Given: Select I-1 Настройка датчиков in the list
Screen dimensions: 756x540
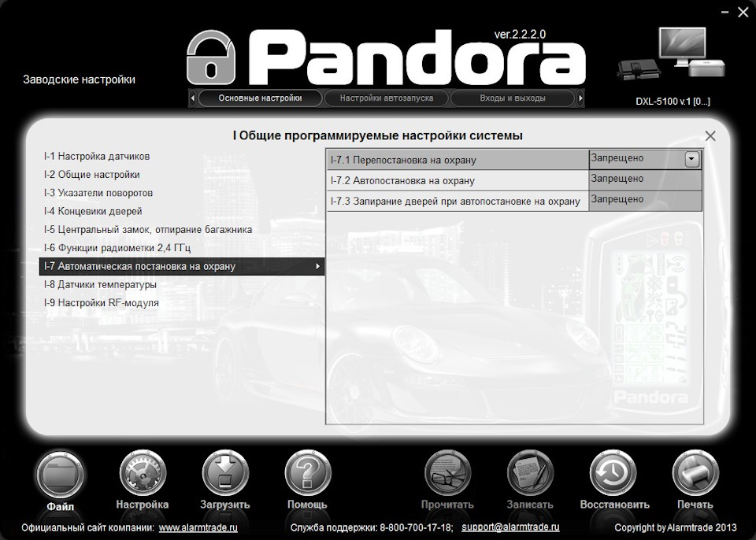Looking at the screenshot, I should click(x=97, y=157).
